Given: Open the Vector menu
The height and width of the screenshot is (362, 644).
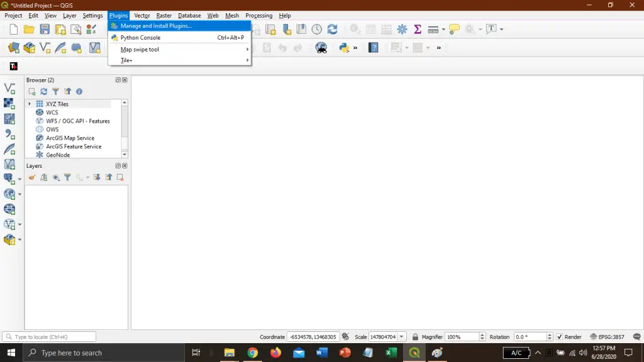Looking at the screenshot, I should [142, 16].
